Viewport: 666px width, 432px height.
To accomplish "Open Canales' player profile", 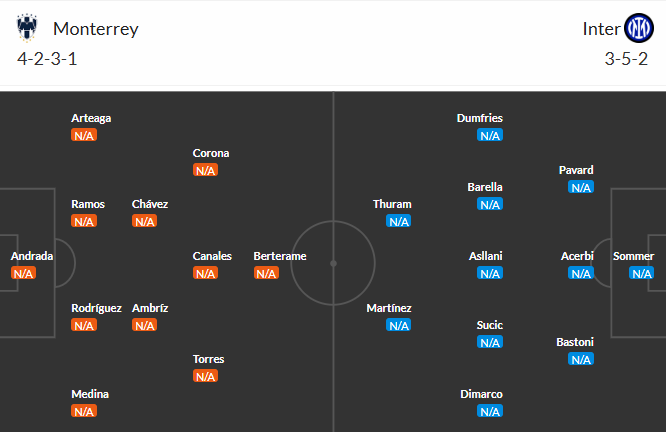I will point(212,256).
